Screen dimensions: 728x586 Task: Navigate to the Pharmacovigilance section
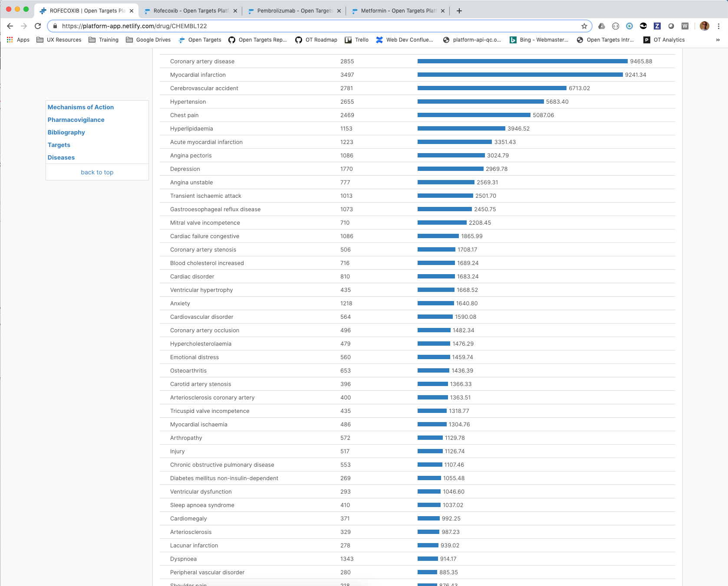76,120
